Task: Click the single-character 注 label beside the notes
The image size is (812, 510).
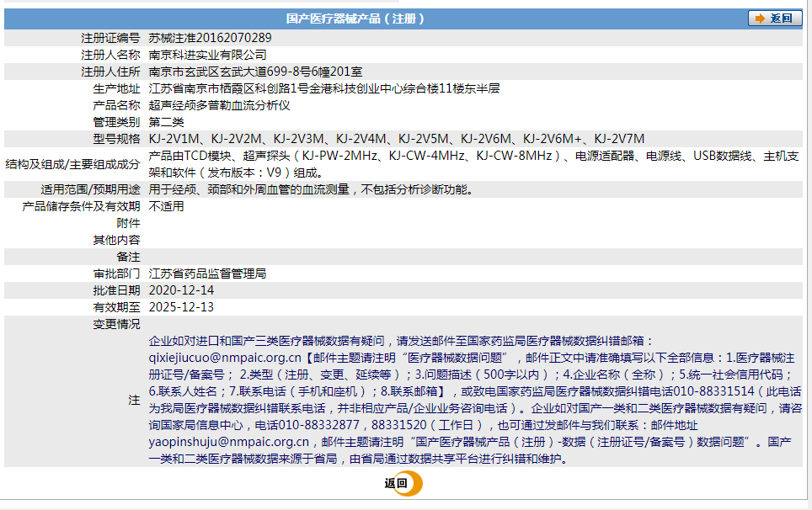Action: coord(134,400)
